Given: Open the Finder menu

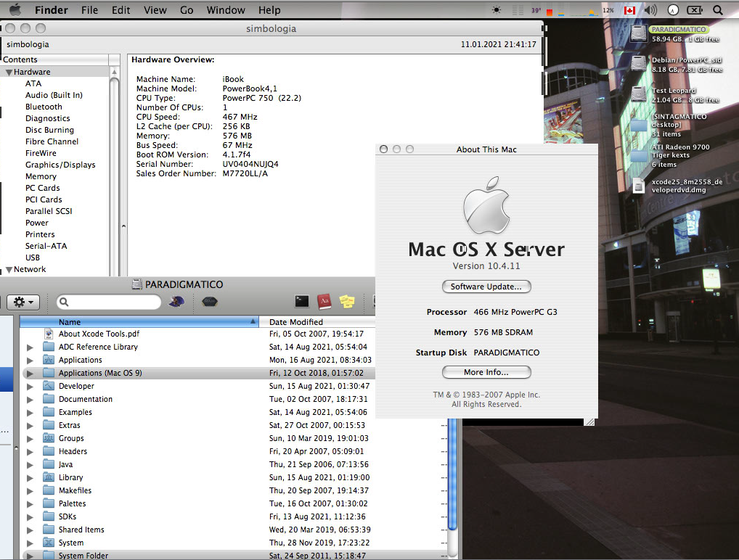Looking at the screenshot, I should (x=52, y=10).
